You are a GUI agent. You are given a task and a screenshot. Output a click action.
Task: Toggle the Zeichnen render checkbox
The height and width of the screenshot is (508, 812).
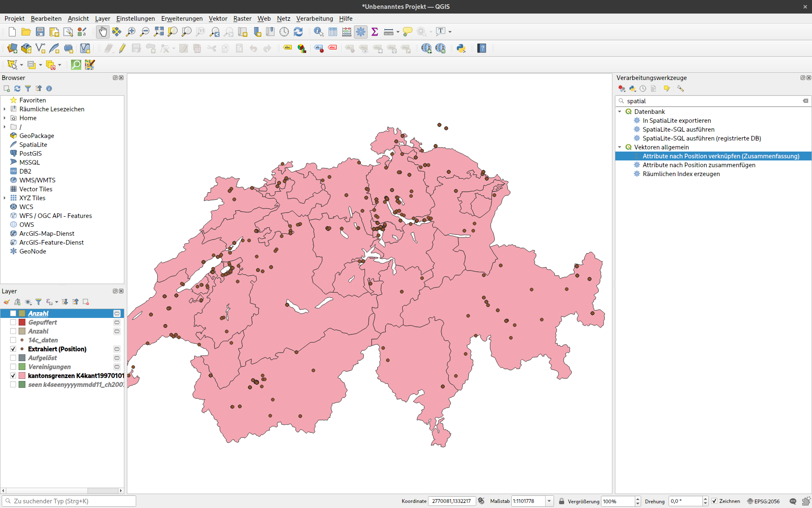pyautogui.click(x=714, y=501)
